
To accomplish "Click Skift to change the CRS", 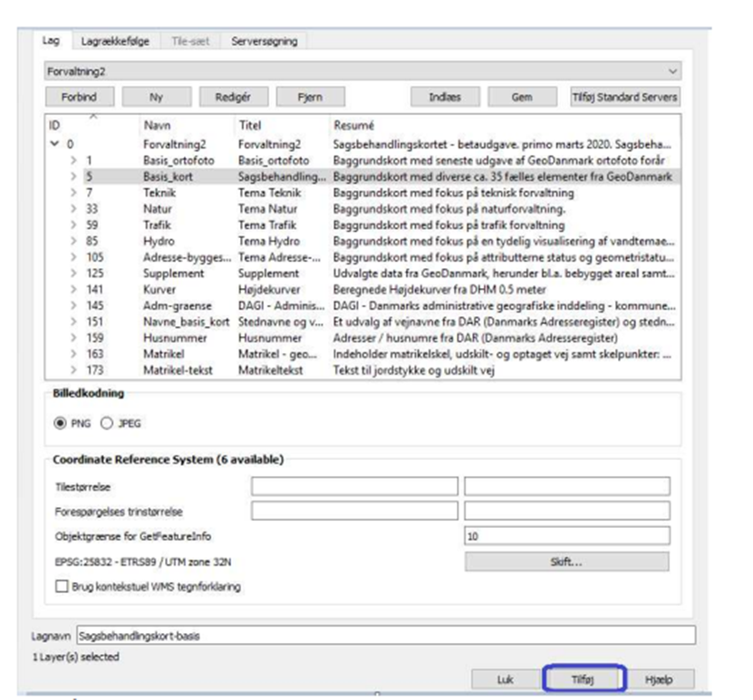I will tap(566, 561).
